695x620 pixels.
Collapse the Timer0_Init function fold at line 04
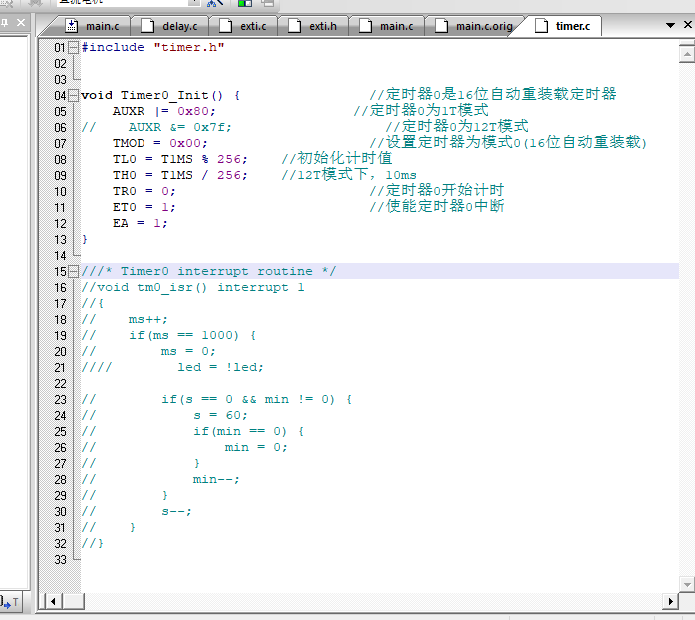click(x=74, y=95)
